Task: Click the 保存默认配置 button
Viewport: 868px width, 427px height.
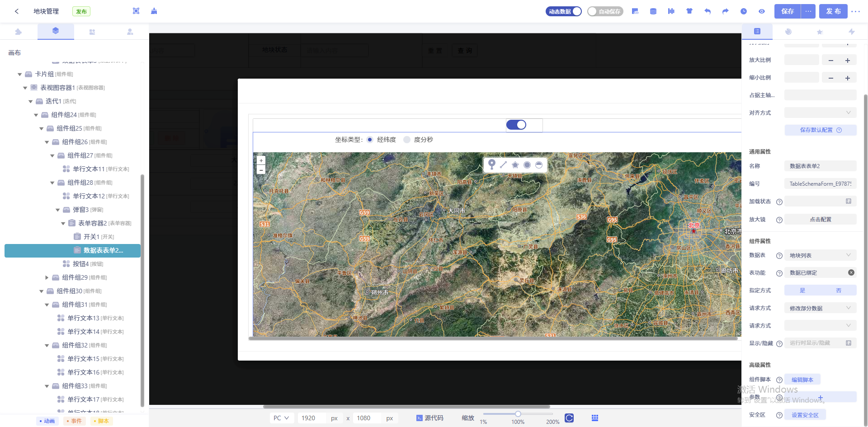Action: click(x=820, y=130)
